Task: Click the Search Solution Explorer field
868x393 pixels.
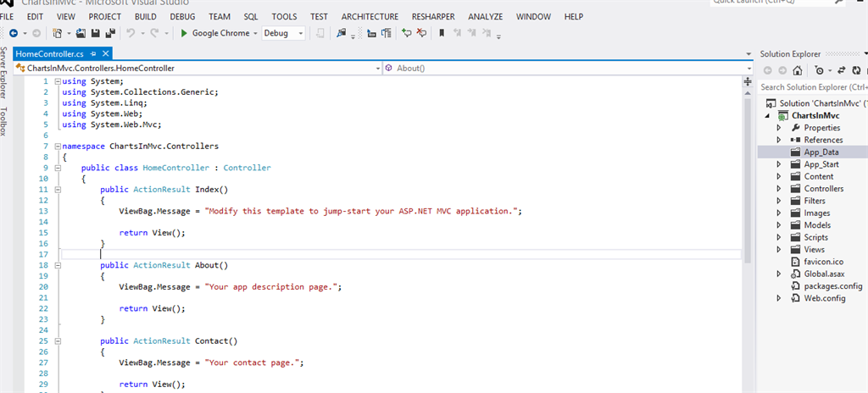Action: [813, 87]
